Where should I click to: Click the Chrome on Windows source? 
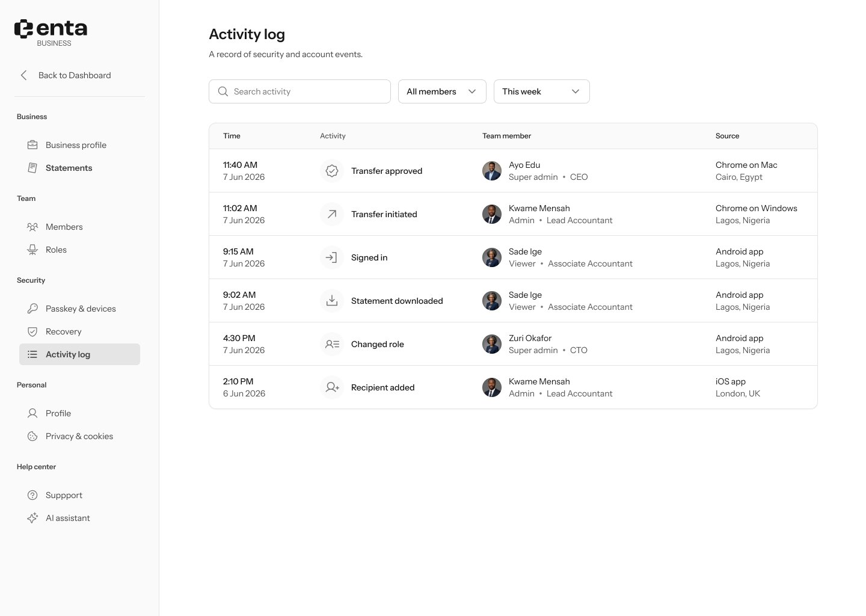click(757, 208)
